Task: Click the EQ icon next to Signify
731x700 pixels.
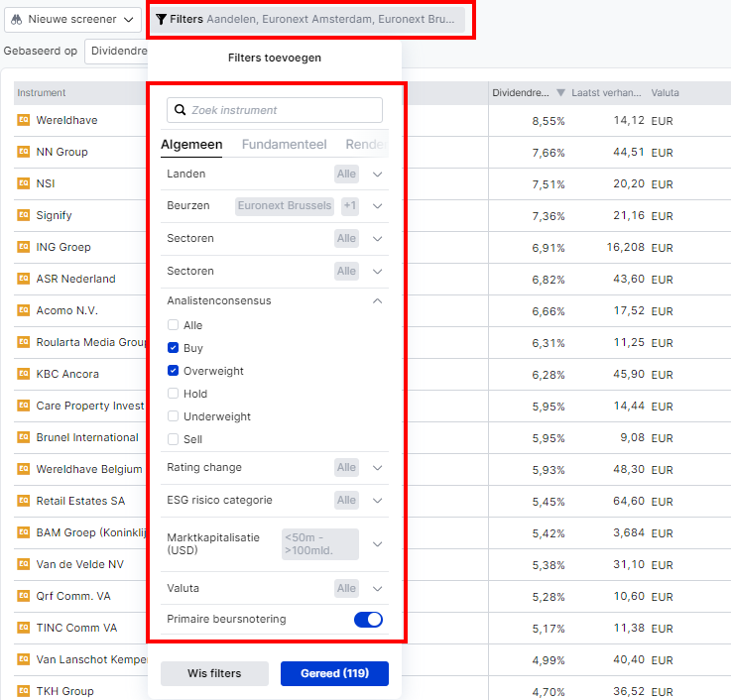Action: pos(24,215)
